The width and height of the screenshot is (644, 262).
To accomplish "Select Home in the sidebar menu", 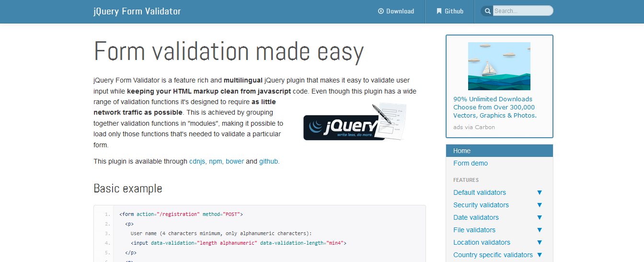I will pyautogui.click(x=462, y=151).
